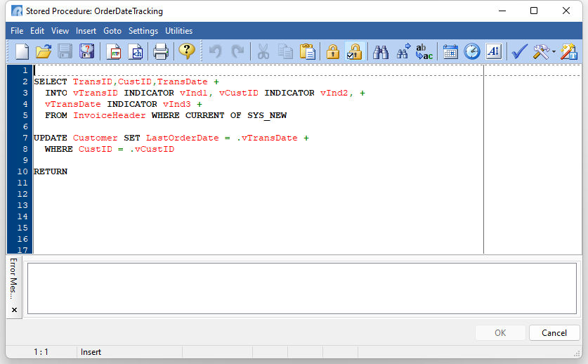Image resolution: width=588 pixels, height=364 pixels.
Task: Open the Insert menu
Action: point(86,31)
